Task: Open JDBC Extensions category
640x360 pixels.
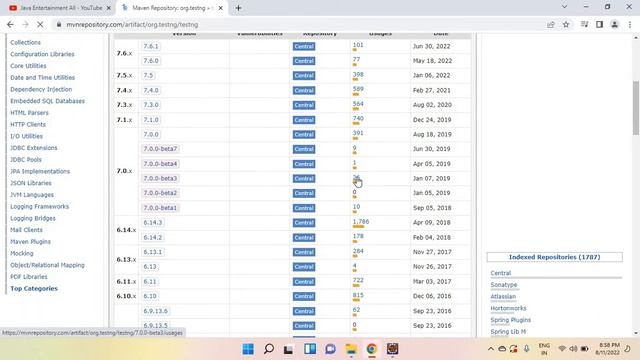Action: (x=33, y=148)
